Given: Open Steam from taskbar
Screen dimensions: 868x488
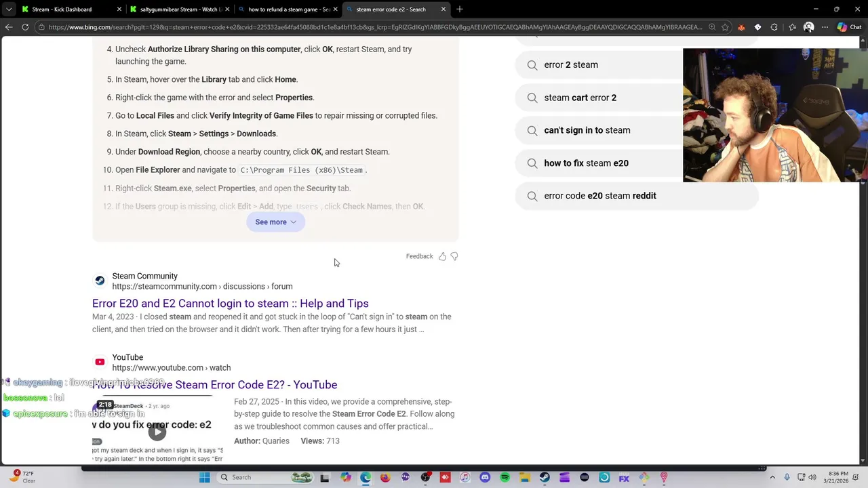Looking at the screenshot, I should tap(545, 477).
